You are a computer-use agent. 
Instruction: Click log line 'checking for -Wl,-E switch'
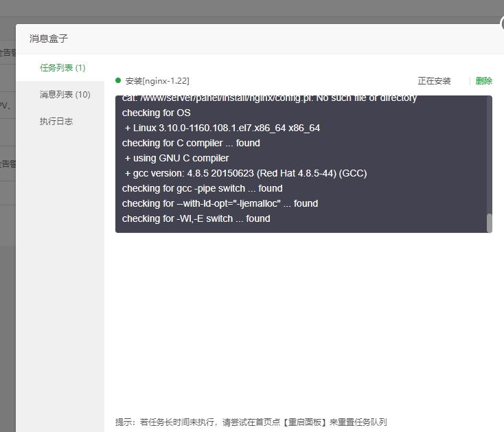pyautogui.click(x=196, y=218)
